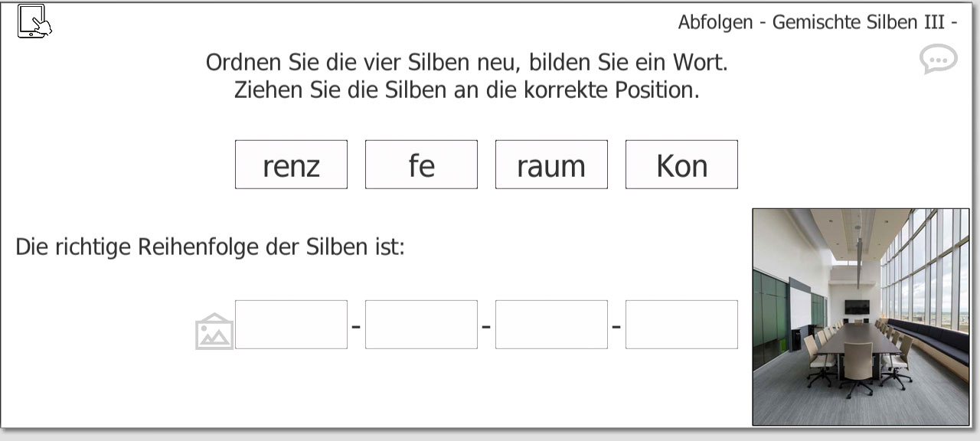Click the fourth empty answer slot
The height and width of the screenshot is (441, 980).
(681, 325)
